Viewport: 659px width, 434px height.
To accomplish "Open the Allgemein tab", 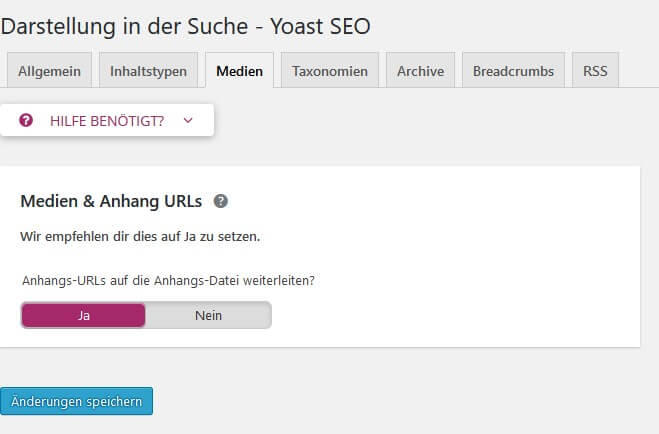I will pos(49,71).
